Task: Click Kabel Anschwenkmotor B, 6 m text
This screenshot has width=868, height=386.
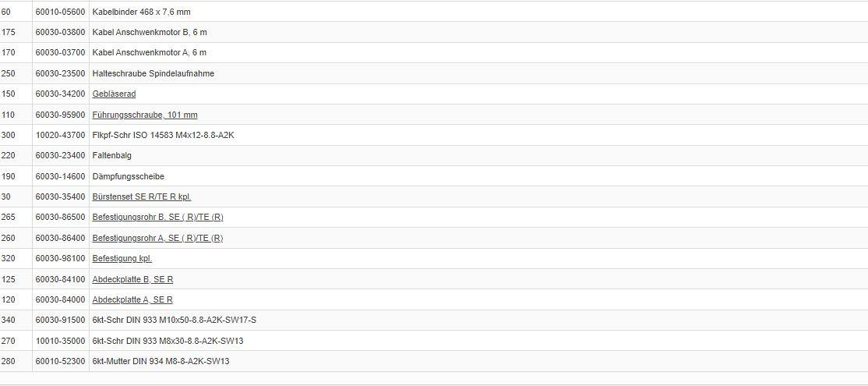Action: 150,32
